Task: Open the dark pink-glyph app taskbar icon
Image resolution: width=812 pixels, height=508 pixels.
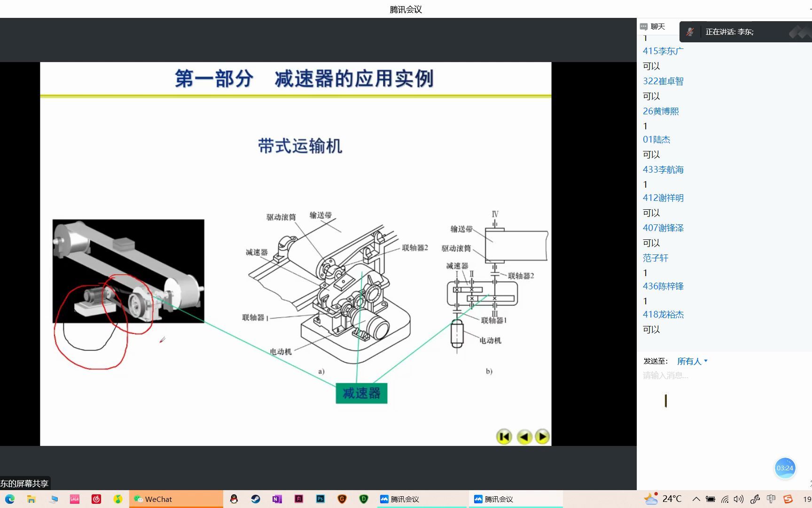Action: pos(299,499)
